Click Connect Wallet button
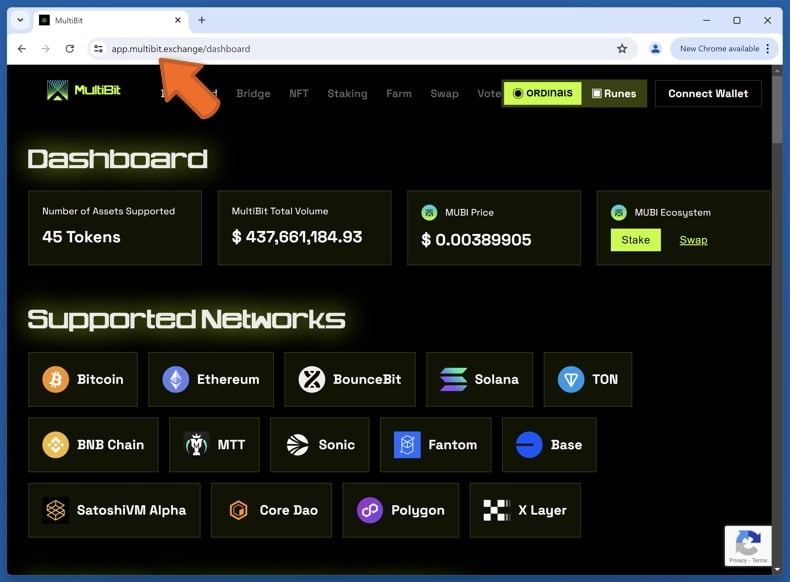Screen dimensions: 790x582 pos(708,93)
